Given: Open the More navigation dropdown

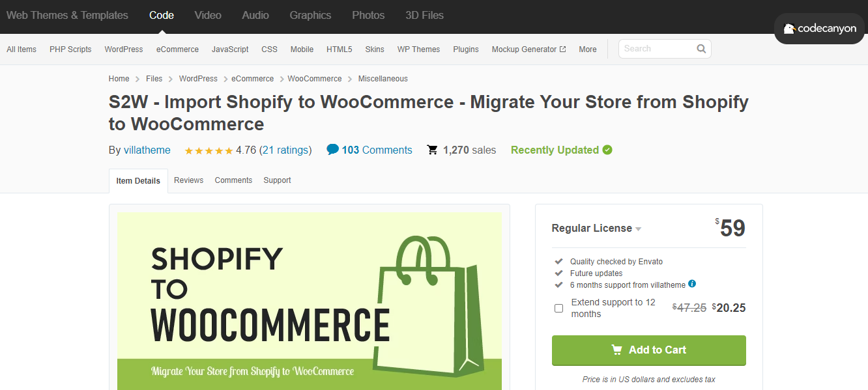Looking at the screenshot, I should pyautogui.click(x=588, y=49).
